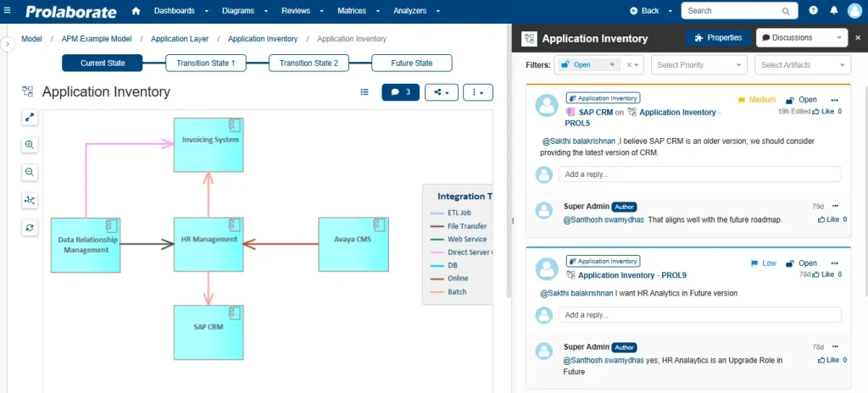Click Add a reply field under PROL9
This screenshot has width=868, height=393.
(699, 314)
